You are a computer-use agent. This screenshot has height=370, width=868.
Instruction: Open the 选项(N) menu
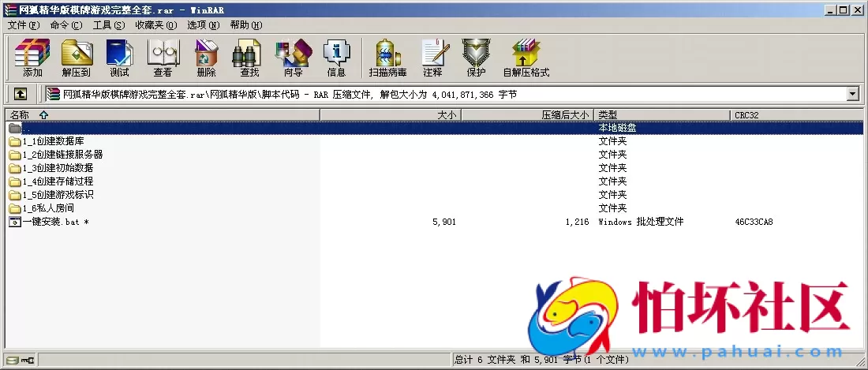tap(203, 25)
